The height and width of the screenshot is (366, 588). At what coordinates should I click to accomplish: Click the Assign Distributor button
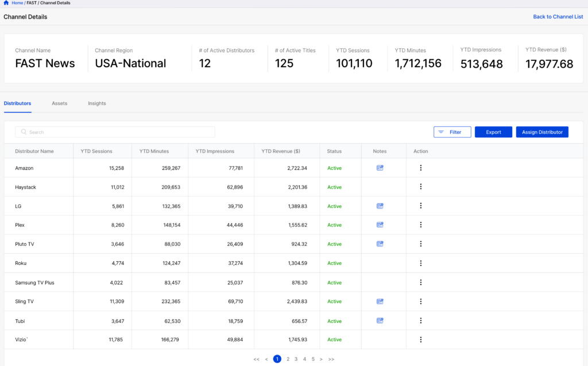pyautogui.click(x=542, y=132)
